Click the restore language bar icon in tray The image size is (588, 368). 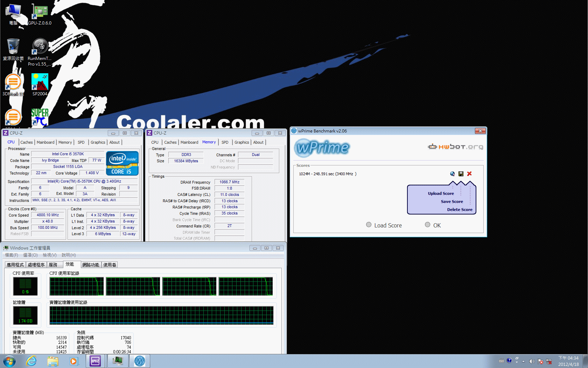(x=517, y=358)
